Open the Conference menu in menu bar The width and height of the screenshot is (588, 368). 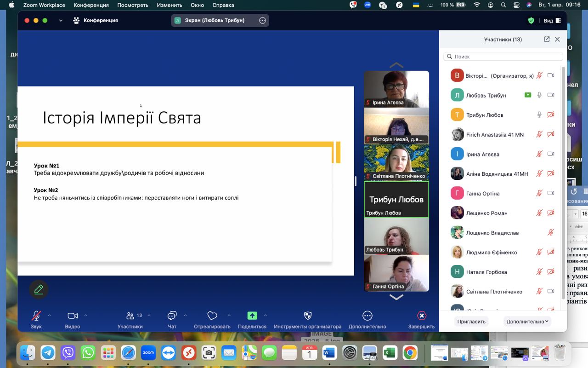[x=91, y=5]
